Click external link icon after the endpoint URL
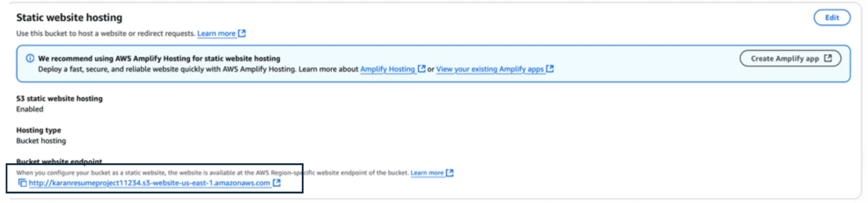The height and width of the screenshot is (203, 868). 277,183
